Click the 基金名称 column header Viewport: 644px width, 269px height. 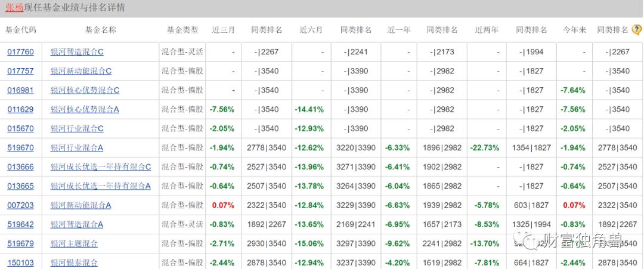point(100,30)
